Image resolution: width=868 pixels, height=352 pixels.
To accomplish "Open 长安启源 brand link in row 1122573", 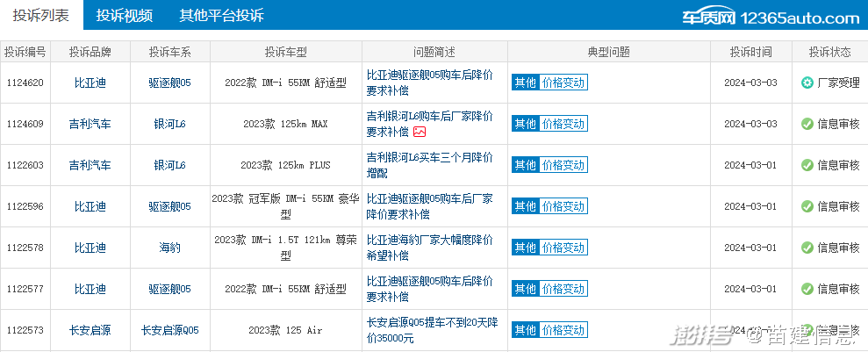I will click(x=90, y=330).
